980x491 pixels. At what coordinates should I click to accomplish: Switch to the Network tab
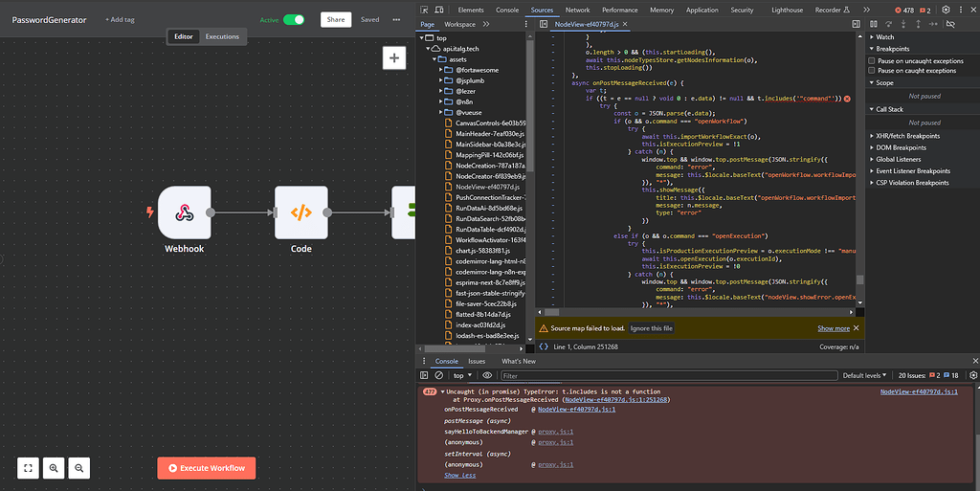(577, 10)
